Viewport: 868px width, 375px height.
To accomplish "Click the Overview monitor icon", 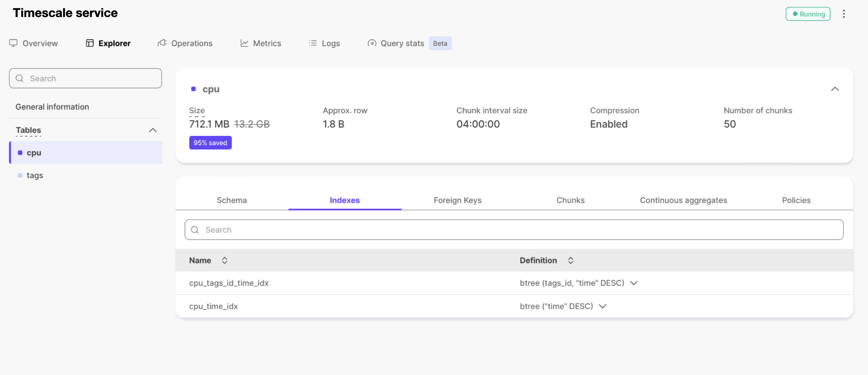I will (x=13, y=43).
